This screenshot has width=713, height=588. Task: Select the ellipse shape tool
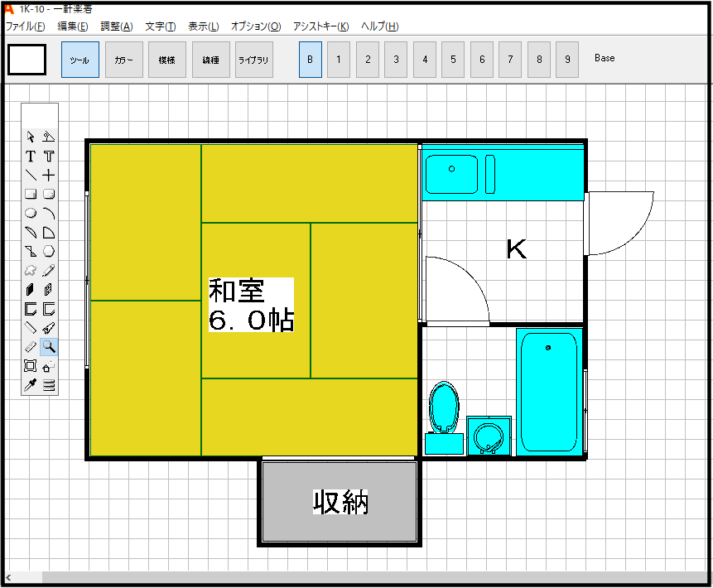tap(31, 213)
